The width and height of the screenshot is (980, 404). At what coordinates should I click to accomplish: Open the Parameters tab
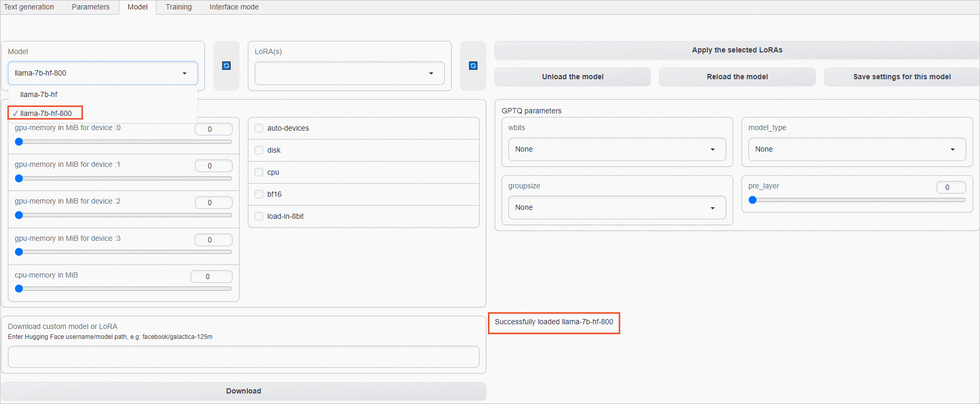[x=91, y=7]
